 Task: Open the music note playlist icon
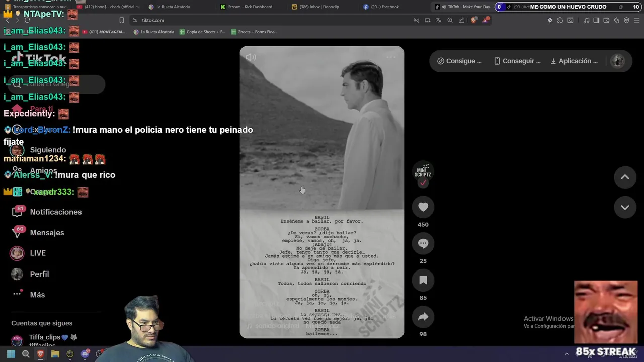(586, 20)
